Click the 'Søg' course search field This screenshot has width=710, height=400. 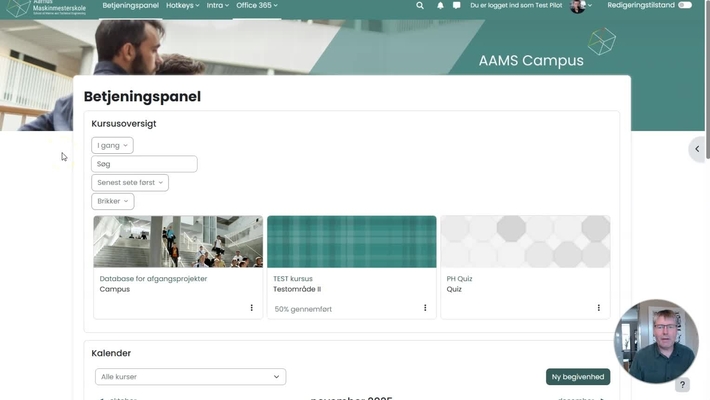(x=144, y=164)
